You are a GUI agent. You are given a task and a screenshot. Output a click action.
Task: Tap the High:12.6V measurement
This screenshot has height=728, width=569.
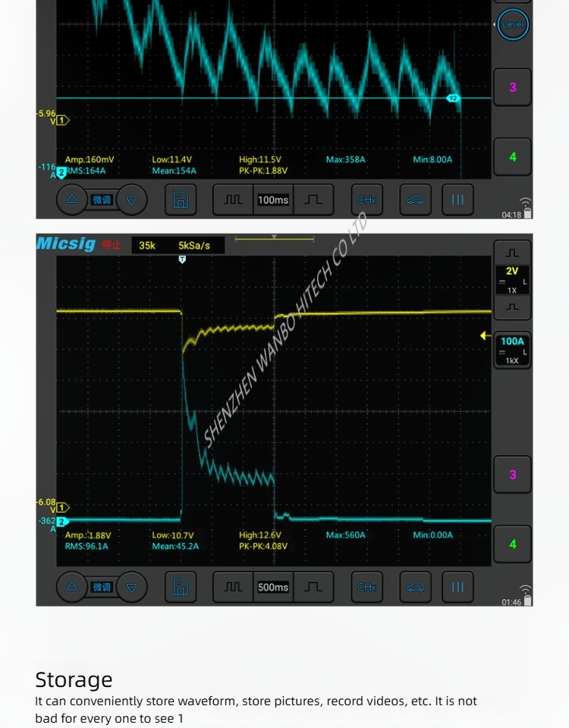(x=260, y=535)
